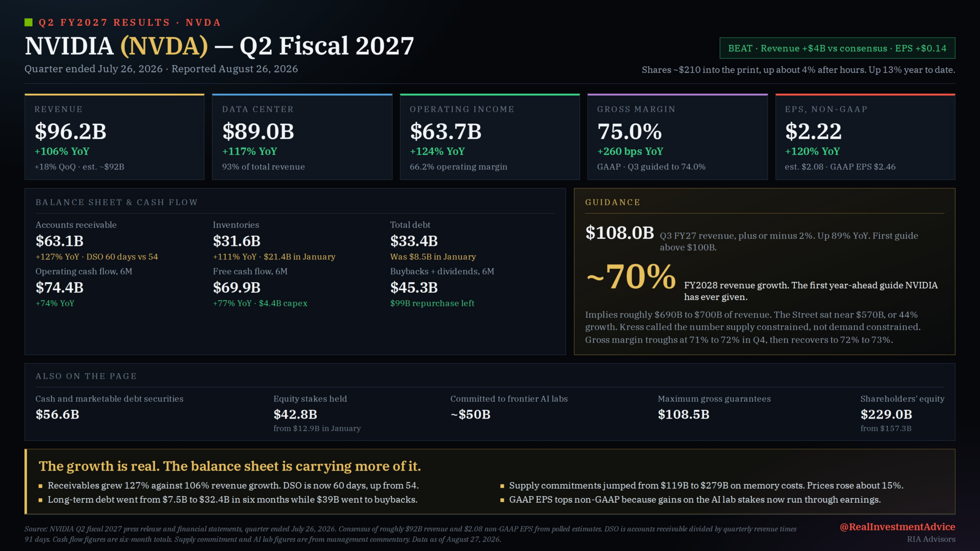Click the green square icon beside Q2 FY2027 RESULTS

(29, 22)
